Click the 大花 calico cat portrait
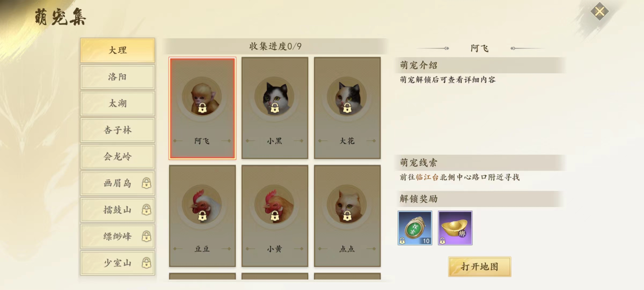The image size is (644, 290). [x=347, y=97]
